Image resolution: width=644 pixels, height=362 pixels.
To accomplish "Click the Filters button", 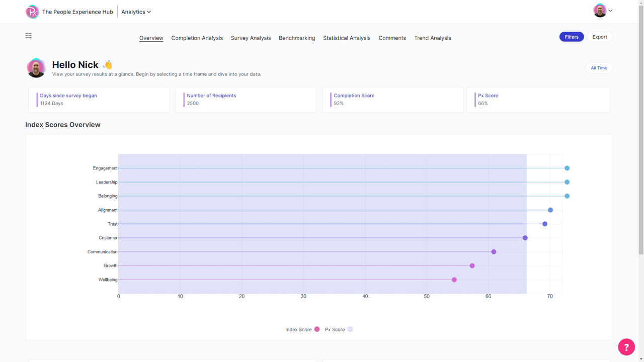I will 572,37.
